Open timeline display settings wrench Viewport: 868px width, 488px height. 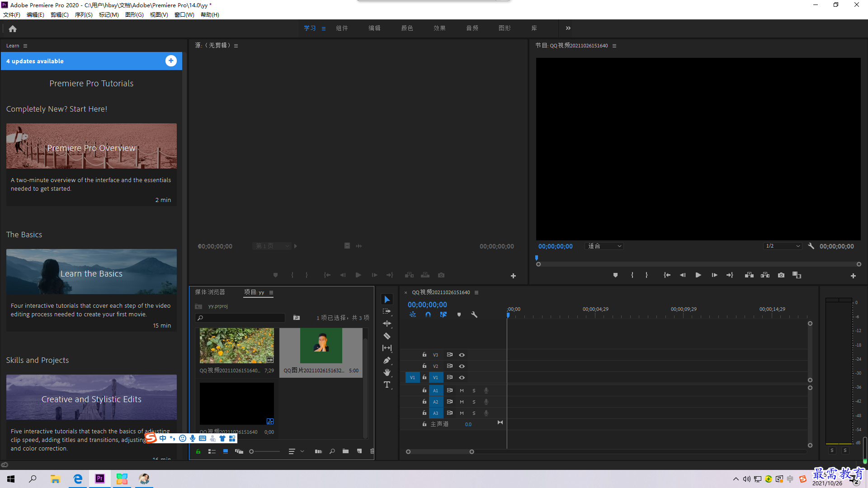(x=474, y=314)
